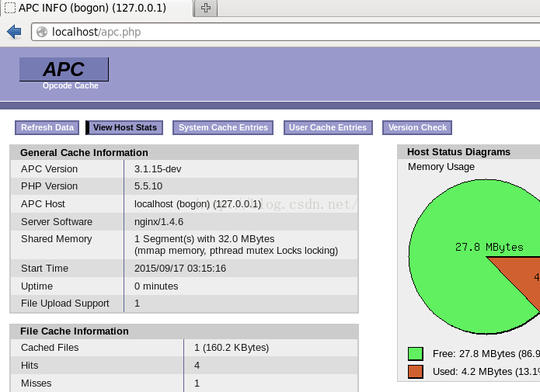
Task: Click the Shared Memory row label
Action: coord(57,239)
